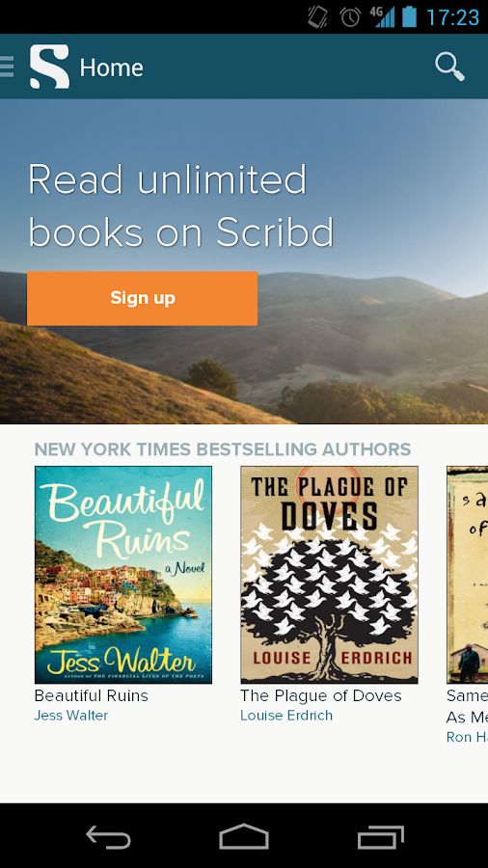Open search with the magnifier icon
This screenshot has width=488, height=868.
coord(449,67)
